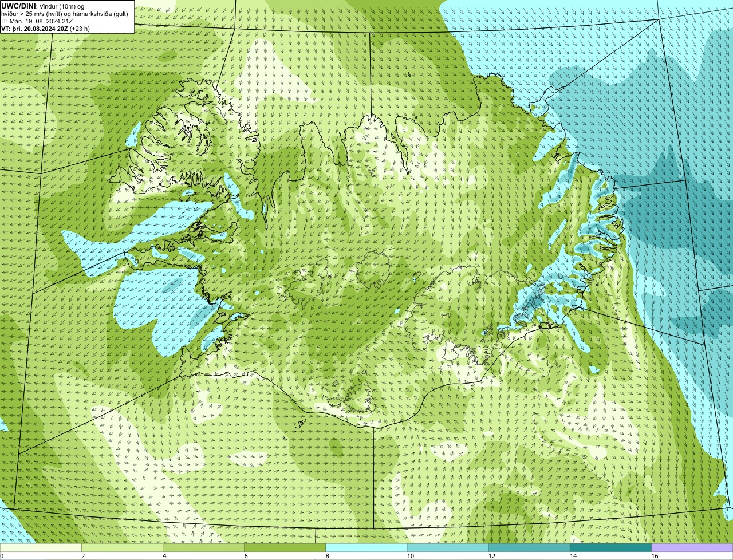Click the '8' label on the color scale
The width and height of the screenshot is (733, 560).
point(328,556)
